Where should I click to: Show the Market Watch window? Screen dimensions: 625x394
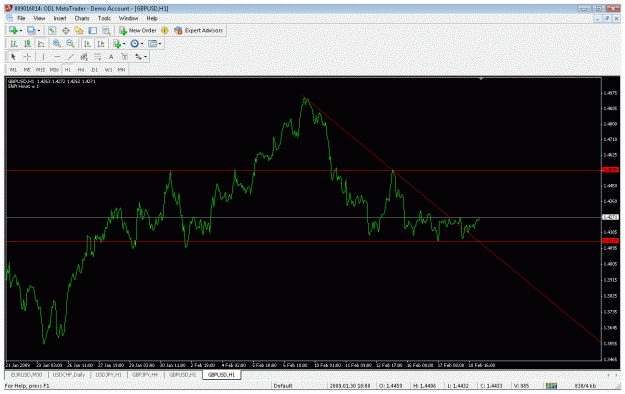point(52,31)
